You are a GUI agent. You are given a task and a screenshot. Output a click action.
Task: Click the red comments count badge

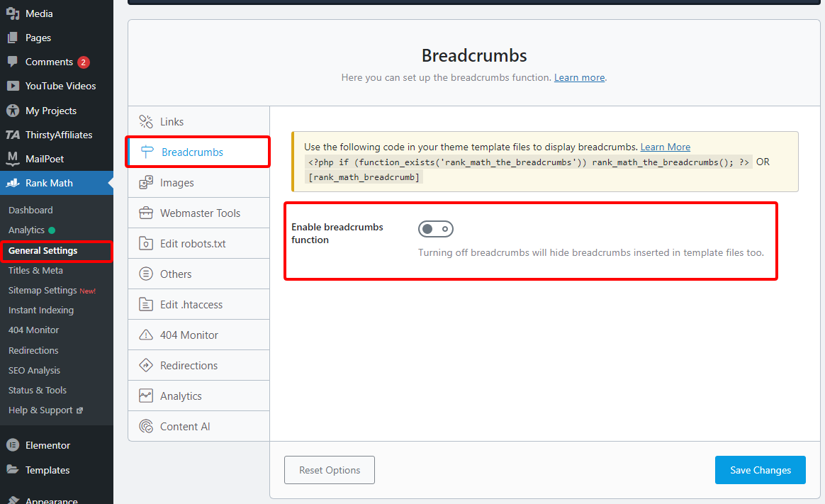click(83, 62)
